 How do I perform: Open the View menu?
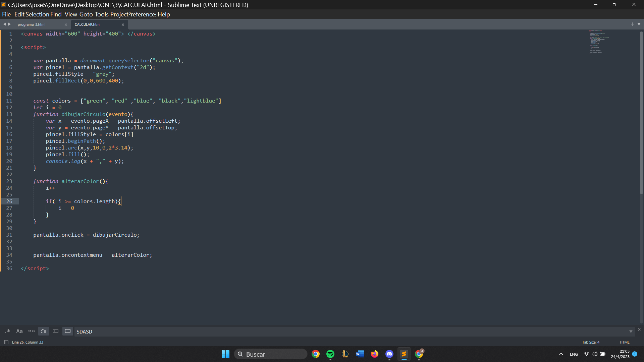coord(71,14)
